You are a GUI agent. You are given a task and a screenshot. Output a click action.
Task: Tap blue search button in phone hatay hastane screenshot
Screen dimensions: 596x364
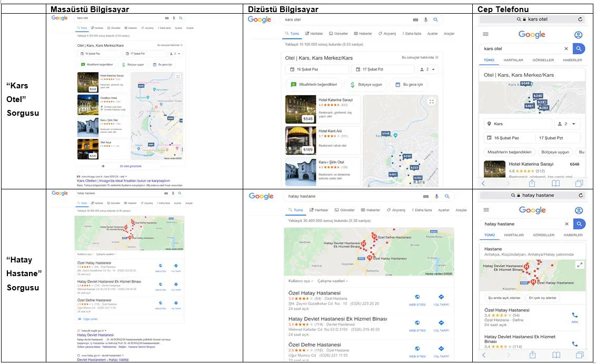coord(579,224)
